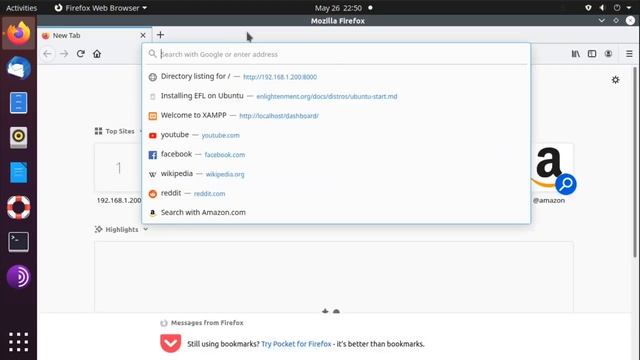Open the Help lifebuoy dock icon
Viewport: 640px width, 360px height.
tap(18, 207)
